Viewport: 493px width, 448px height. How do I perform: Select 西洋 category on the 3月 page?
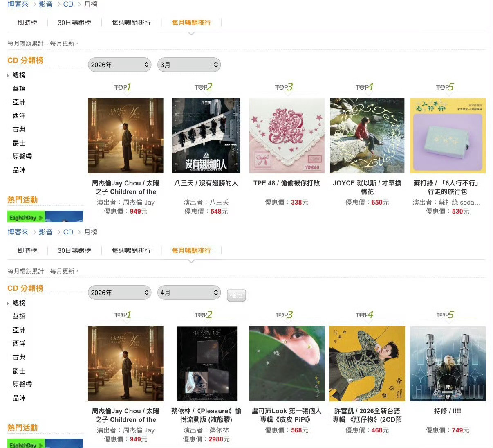pos(19,115)
